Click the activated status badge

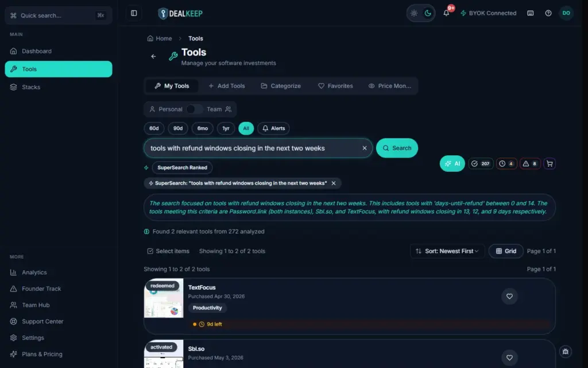[x=161, y=347]
